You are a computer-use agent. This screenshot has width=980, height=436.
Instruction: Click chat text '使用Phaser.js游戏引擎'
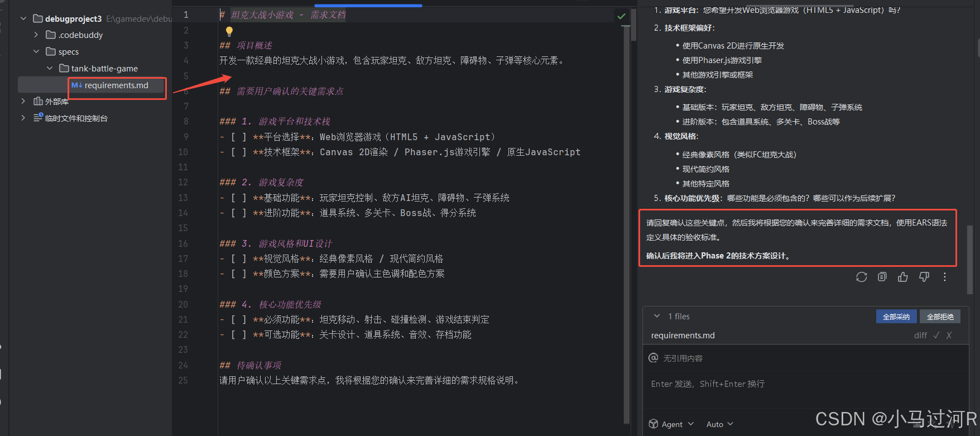[x=722, y=60]
